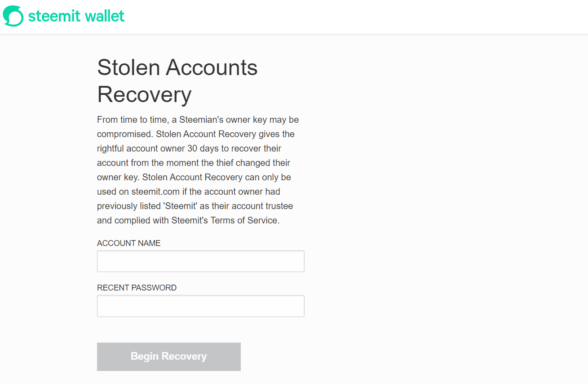The width and height of the screenshot is (588, 384).
Task: Click the Begin Recovery button
Action: pos(169,357)
